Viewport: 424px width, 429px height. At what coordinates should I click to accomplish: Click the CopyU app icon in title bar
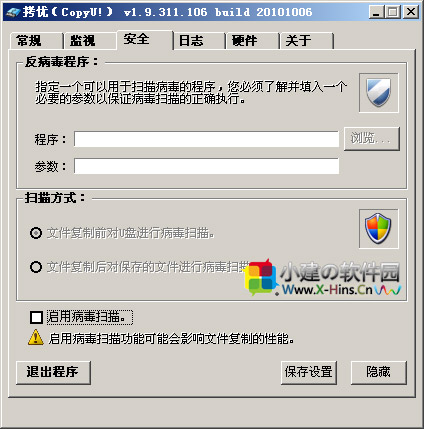(x=12, y=12)
